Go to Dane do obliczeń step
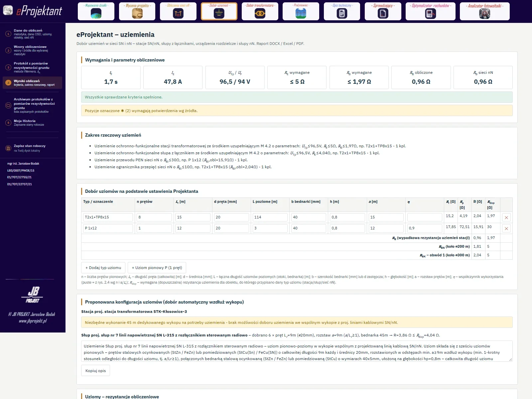 tap(32, 34)
